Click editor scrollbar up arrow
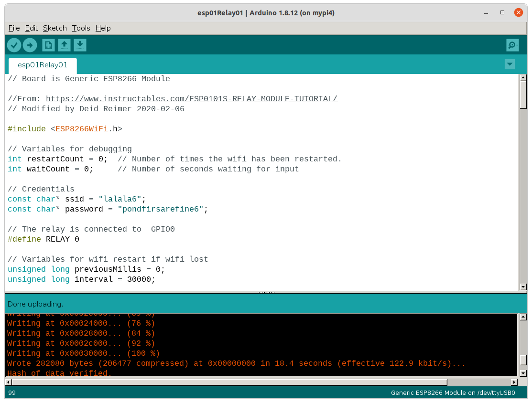This screenshot has height=403, width=532. (523, 78)
